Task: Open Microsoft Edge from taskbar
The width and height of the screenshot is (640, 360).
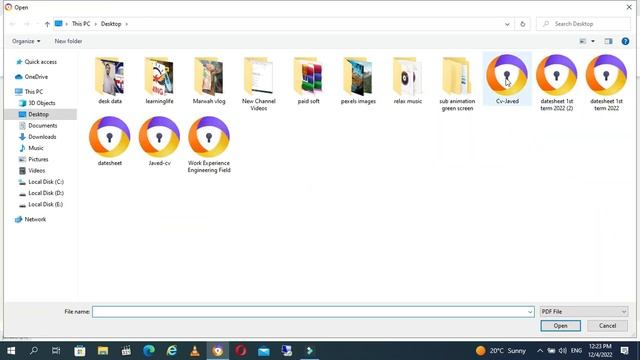Action: 149,351
